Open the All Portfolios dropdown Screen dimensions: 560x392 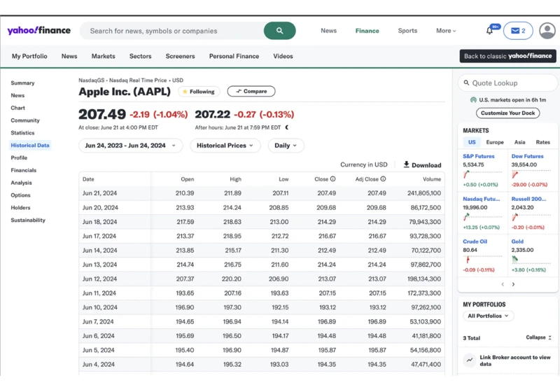[x=488, y=316]
